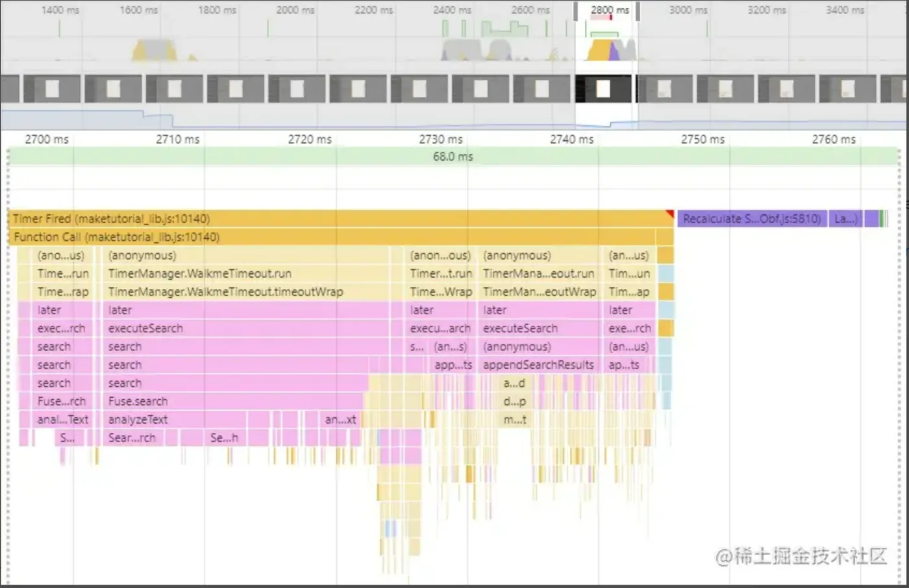The height and width of the screenshot is (588, 909).
Task: Select the Timer Fired (maketutorial_lib.js:10140) event bar
Action: [x=341, y=219]
